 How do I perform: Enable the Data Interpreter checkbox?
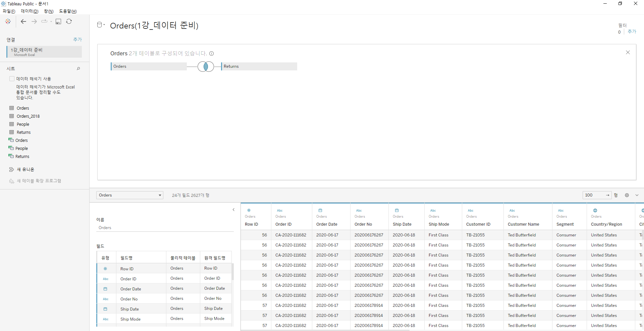12,79
